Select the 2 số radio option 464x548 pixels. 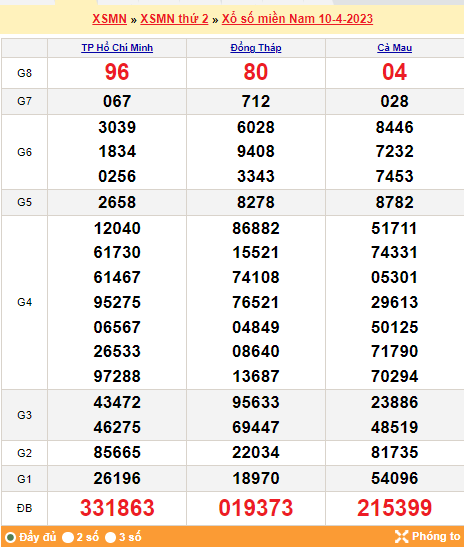[68, 537]
